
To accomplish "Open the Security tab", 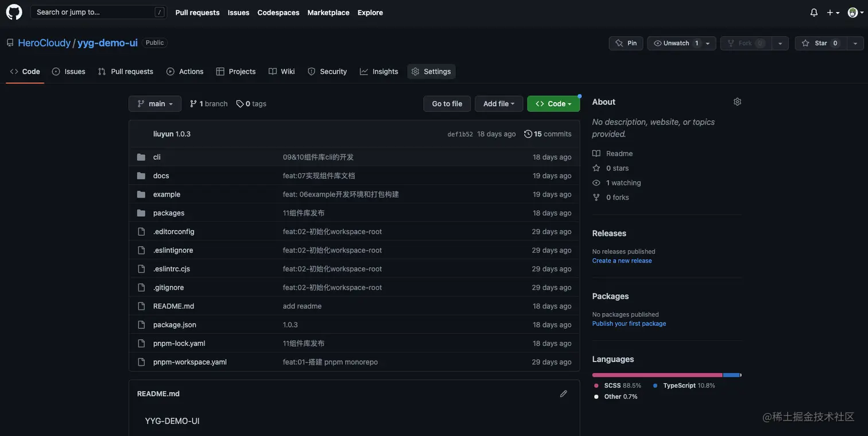I will point(327,72).
